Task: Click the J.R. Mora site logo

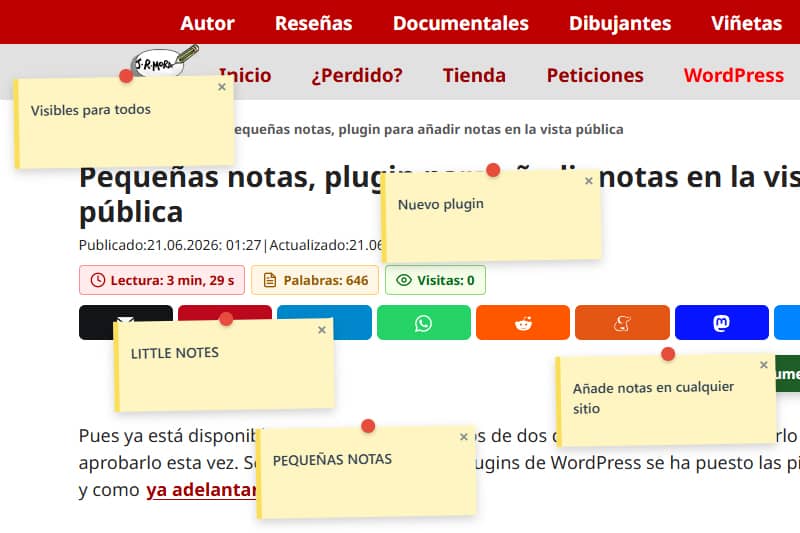Action: [164, 62]
